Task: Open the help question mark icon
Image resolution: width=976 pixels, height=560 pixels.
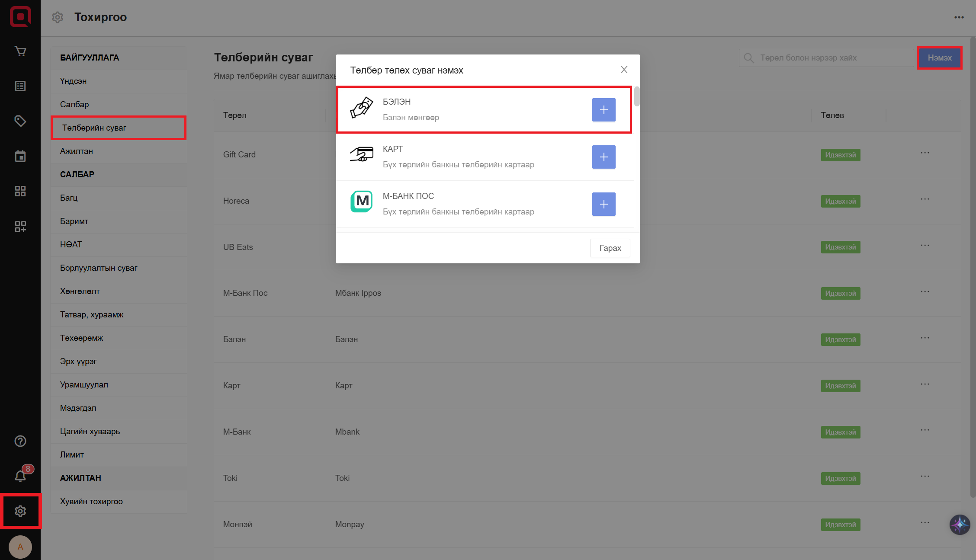Action: click(20, 441)
